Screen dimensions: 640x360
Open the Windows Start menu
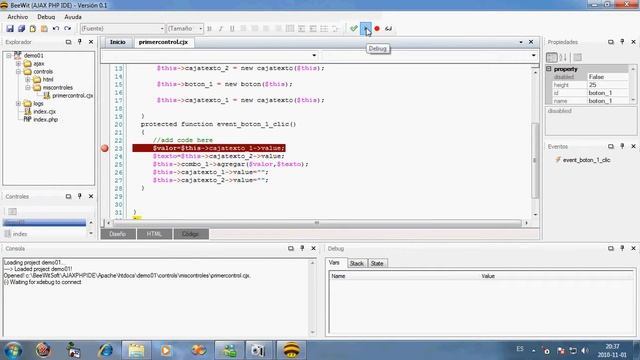(13, 350)
